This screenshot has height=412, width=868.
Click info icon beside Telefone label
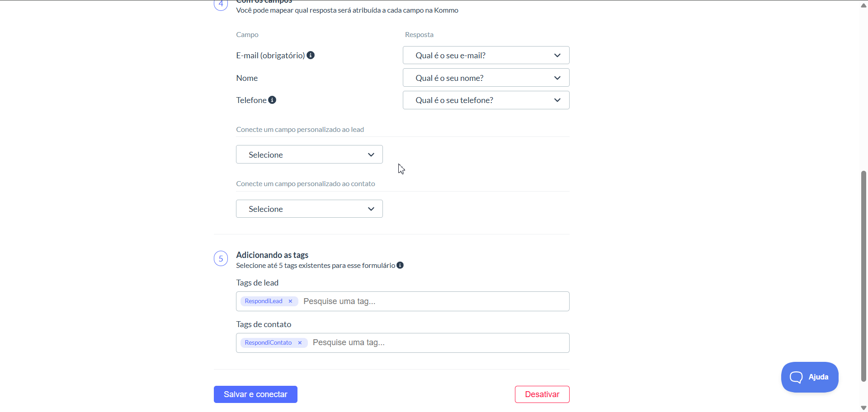(x=272, y=100)
